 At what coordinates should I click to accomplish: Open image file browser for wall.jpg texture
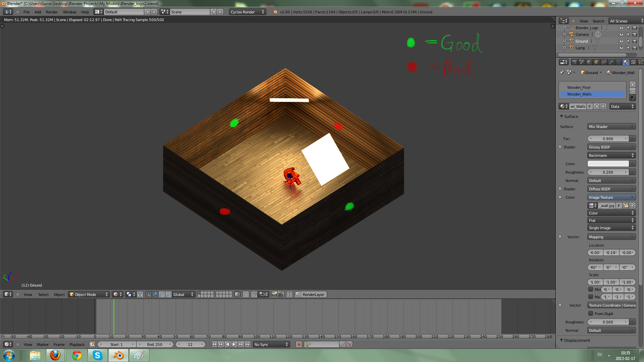626,205
